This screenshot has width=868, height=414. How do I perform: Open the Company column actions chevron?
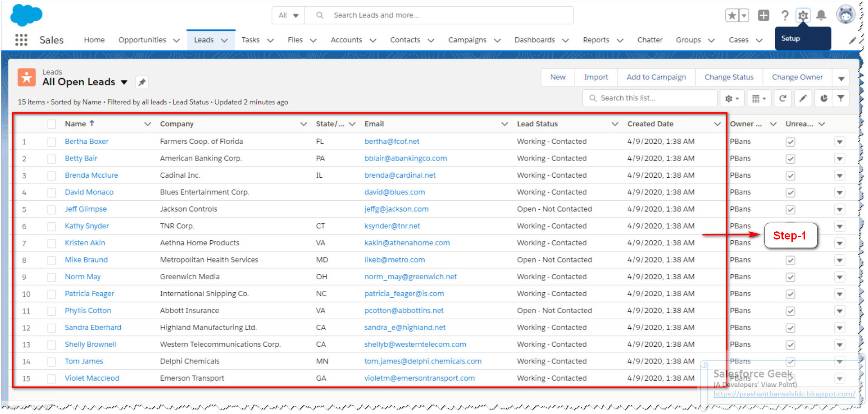[x=304, y=124]
